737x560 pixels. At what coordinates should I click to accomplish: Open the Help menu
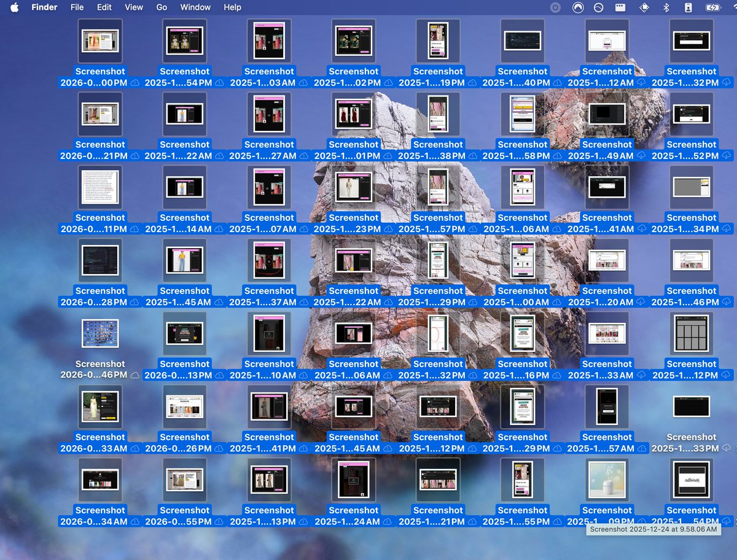point(232,7)
